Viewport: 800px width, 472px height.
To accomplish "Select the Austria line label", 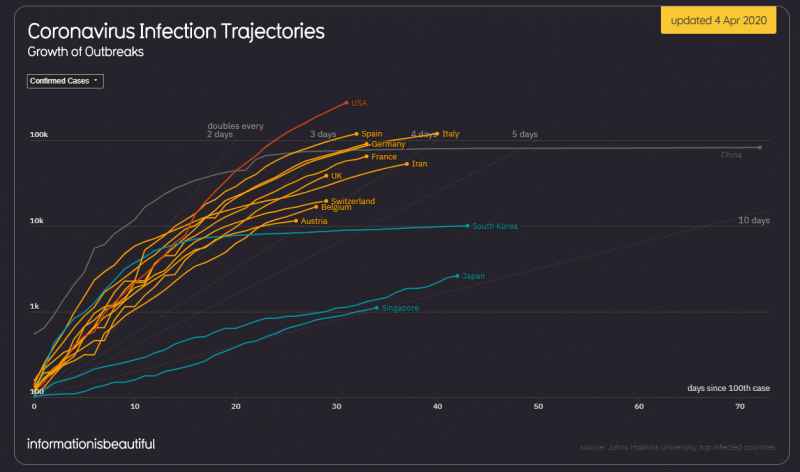I will [315, 221].
